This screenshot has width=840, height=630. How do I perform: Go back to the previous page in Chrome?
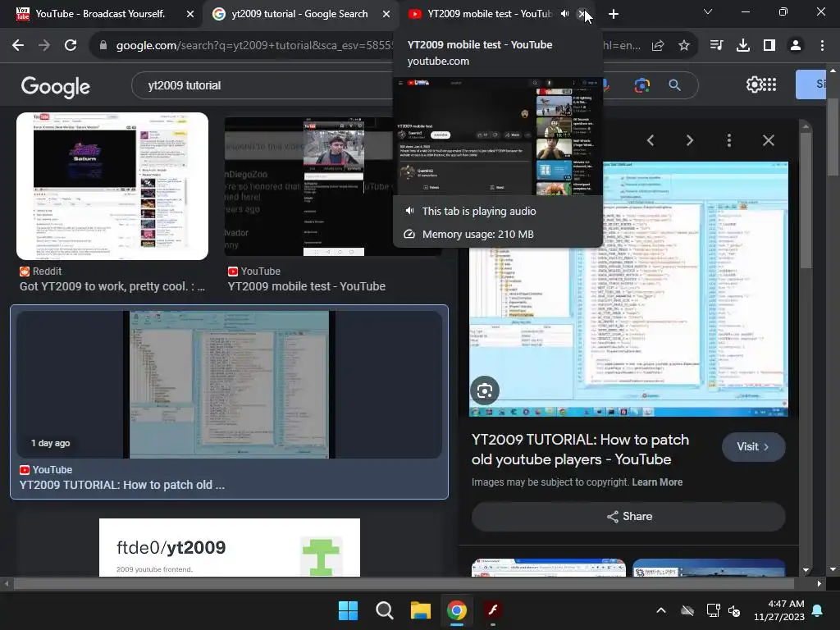18,46
